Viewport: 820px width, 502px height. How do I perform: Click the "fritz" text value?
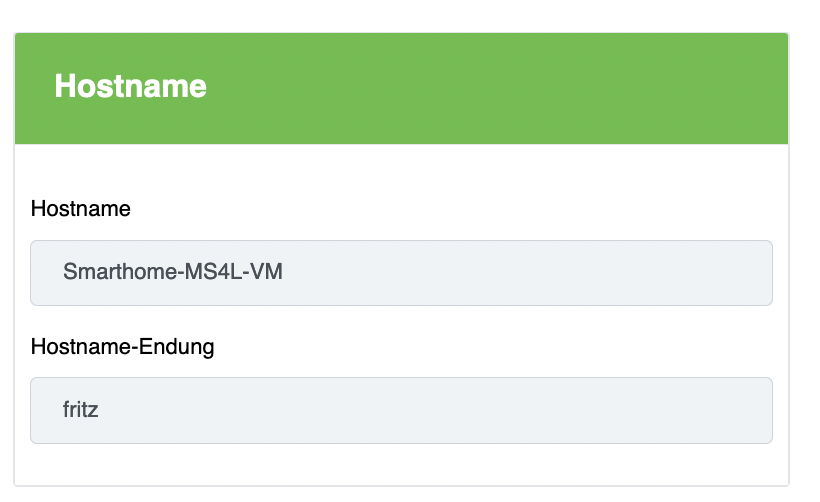(80, 410)
